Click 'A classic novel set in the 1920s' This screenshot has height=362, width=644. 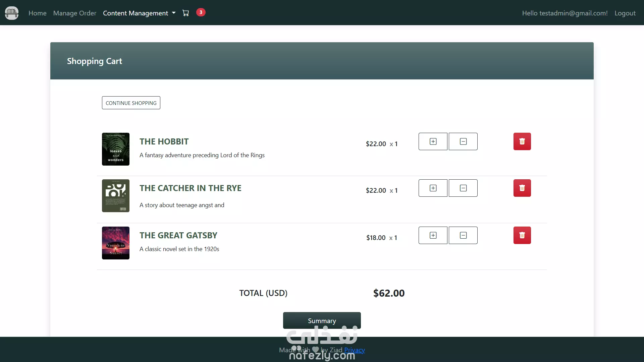[x=179, y=249]
